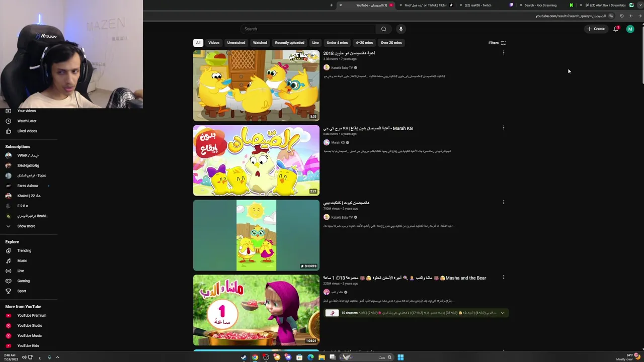Open the Windows Start menu
The width and height of the screenshot is (644, 362).
400,357
